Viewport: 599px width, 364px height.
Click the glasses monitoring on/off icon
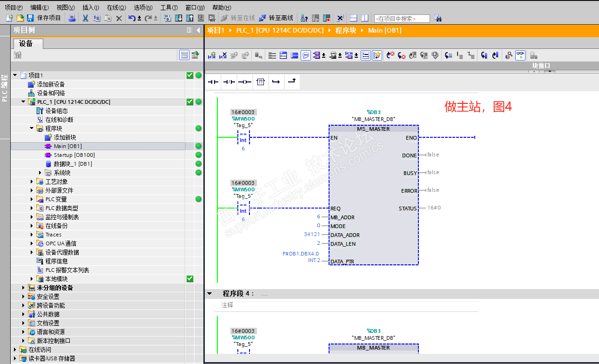(x=520, y=55)
